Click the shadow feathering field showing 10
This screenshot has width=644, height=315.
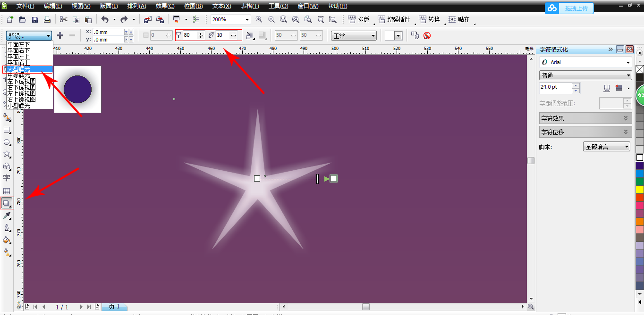(x=223, y=35)
